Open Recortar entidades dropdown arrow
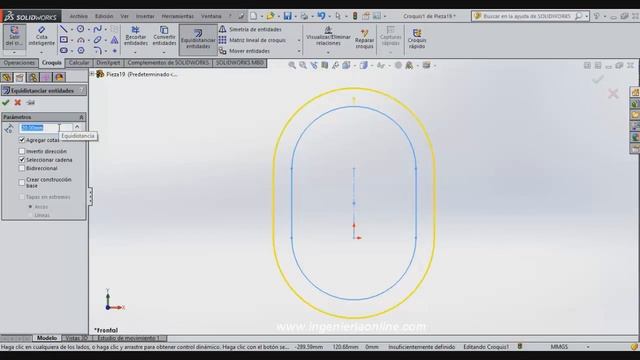Image resolution: width=640 pixels, height=360 pixels. pos(135,52)
